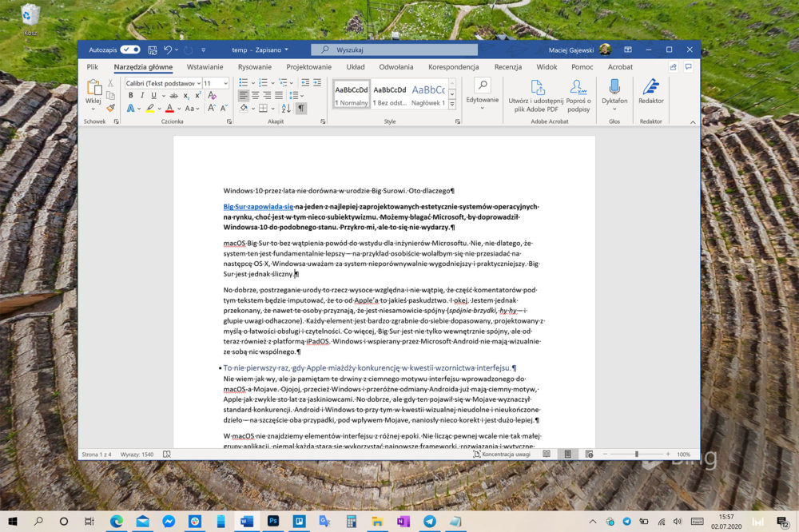Open Photoshop from the taskbar
799x532 pixels.
coord(273,521)
